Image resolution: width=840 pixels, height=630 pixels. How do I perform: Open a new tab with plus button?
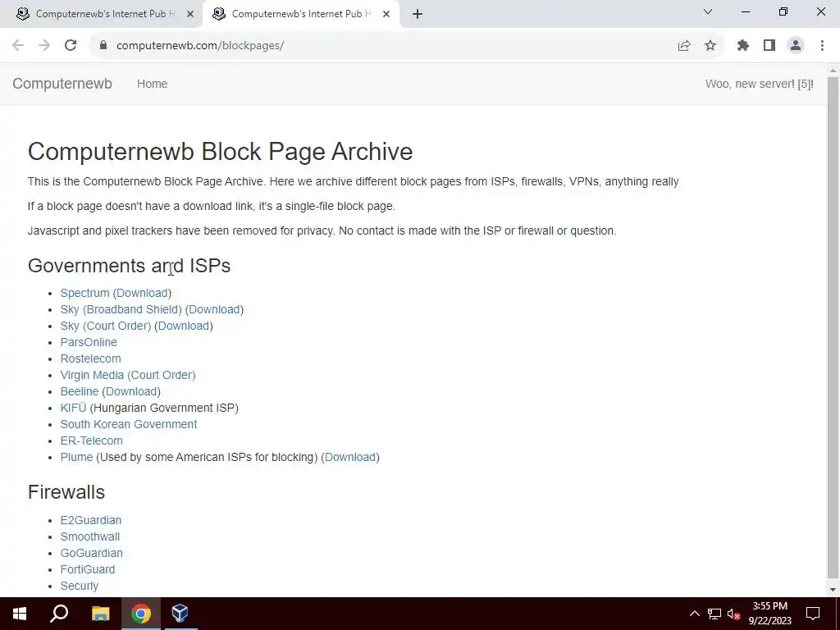418,14
